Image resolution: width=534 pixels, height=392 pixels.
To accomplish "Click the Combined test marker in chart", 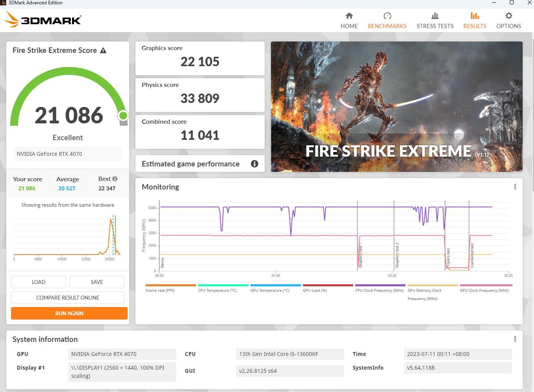I will tap(472, 255).
